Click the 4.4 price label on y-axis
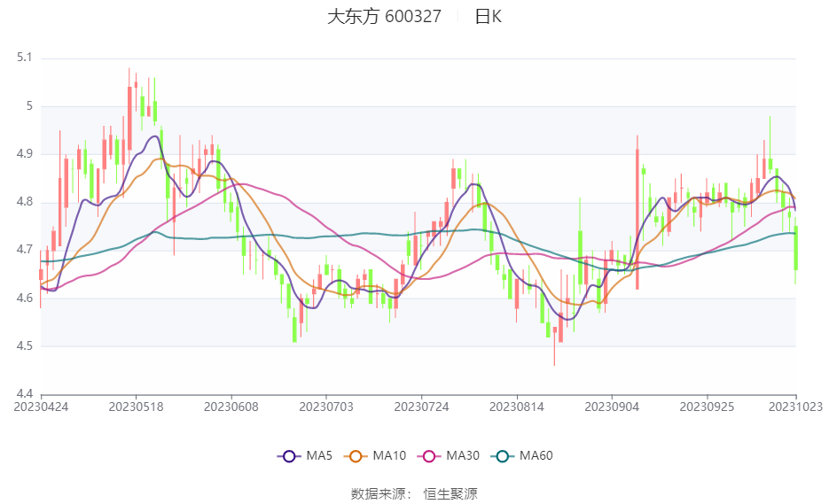This screenshot has height=504, width=829. 24,394
